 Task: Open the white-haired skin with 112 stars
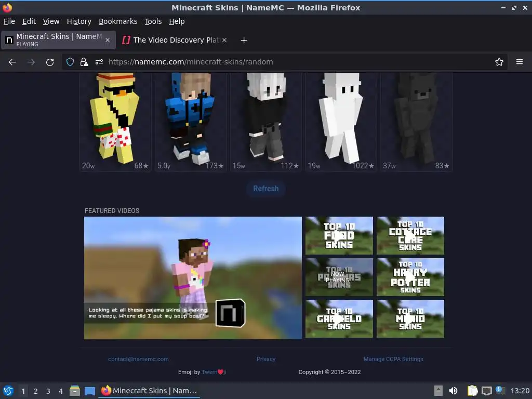[266, 122]
